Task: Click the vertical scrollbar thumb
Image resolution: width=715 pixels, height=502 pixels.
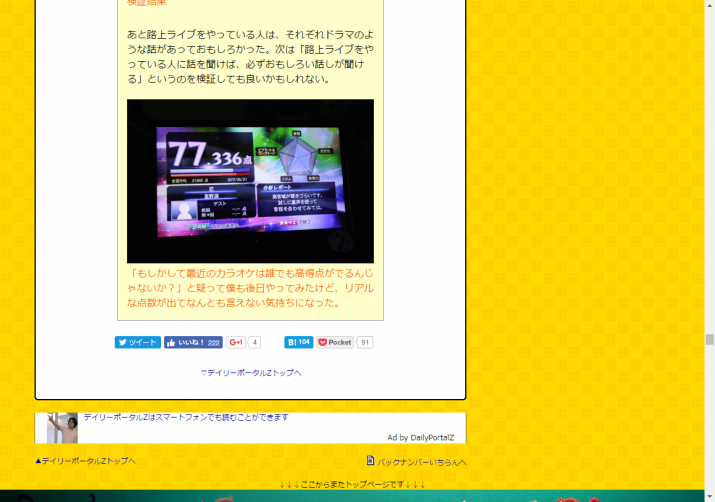Action: [709, 339]
